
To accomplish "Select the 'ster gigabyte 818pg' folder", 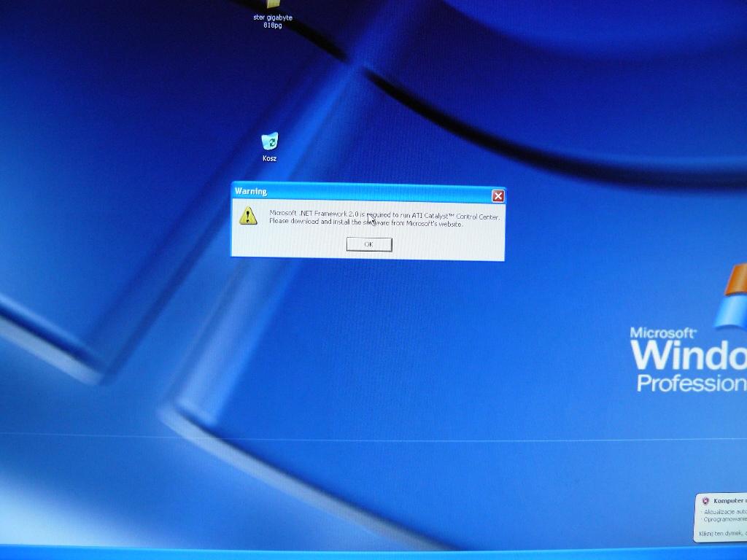I will [273, 15].
